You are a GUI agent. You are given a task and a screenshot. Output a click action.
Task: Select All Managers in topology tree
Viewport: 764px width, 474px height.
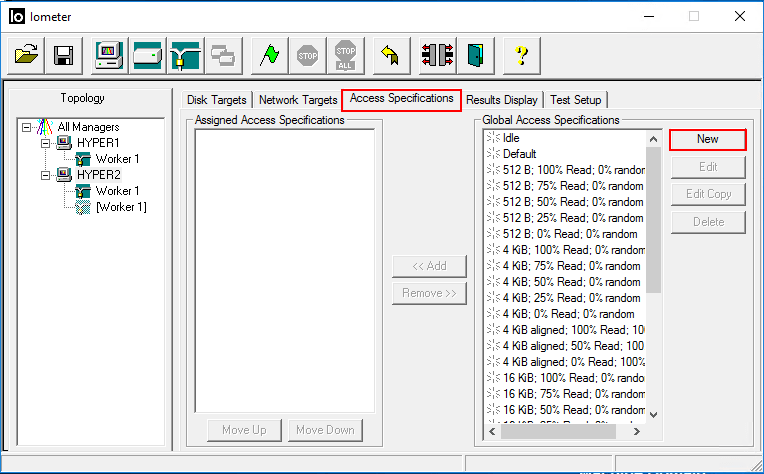88,127
